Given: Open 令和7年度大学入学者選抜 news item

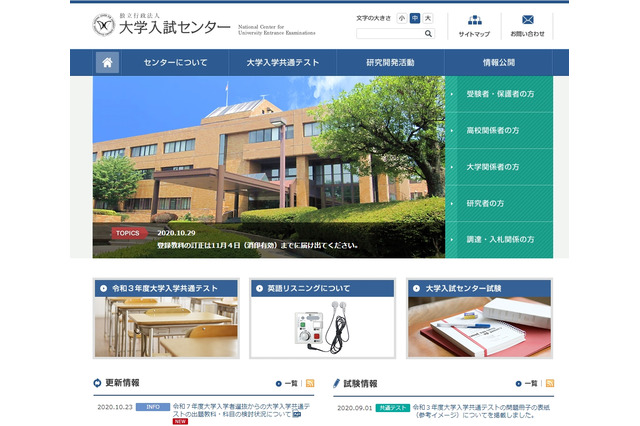Looking at the screenshot, I should 241,410.
